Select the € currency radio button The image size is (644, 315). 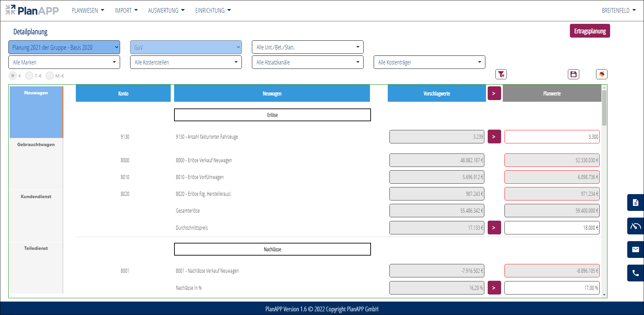pos(13,76)
